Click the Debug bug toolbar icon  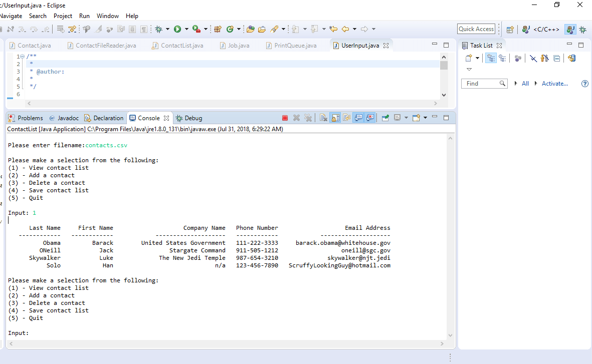point(159,29)
